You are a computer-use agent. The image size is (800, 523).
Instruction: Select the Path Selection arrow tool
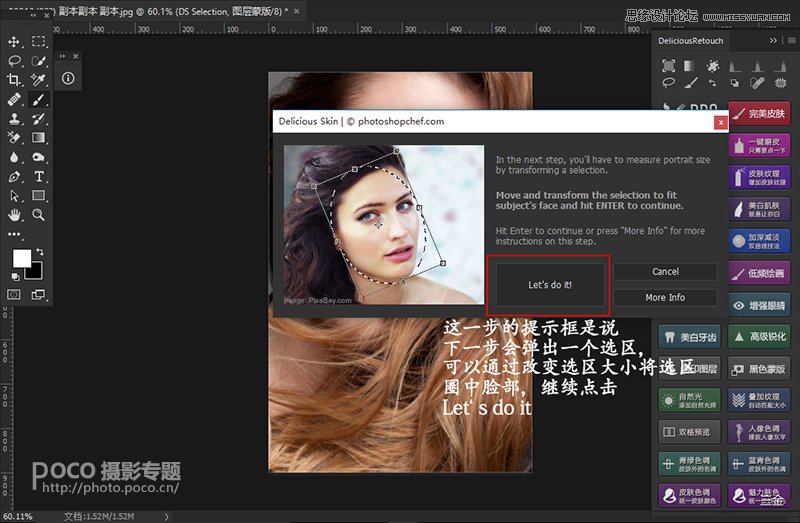(14, 195)
